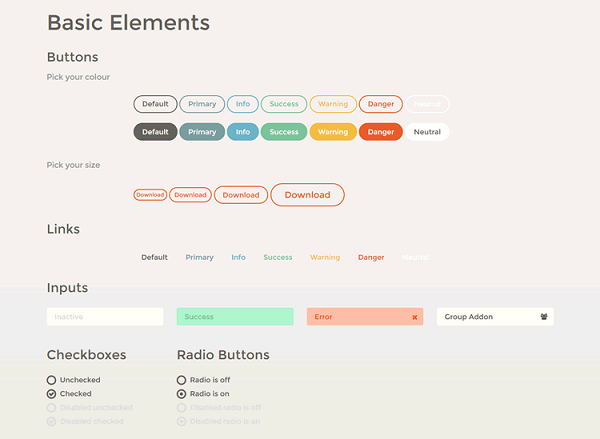Click the outlined Default button
The height and width of the screenshot is (439, 600).
[155, 104]
